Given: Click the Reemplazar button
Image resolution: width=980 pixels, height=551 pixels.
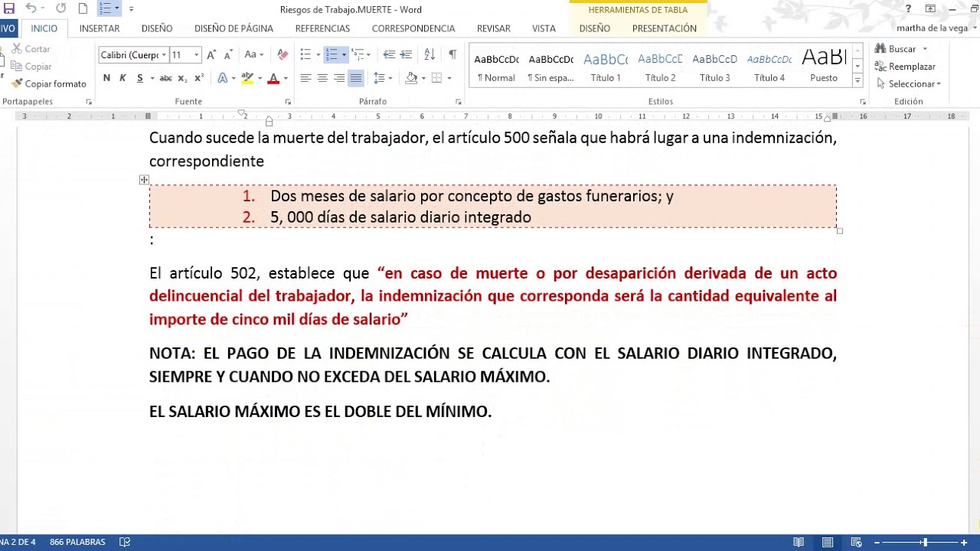Looking at the screenshot, I should [x=906, y=67].
